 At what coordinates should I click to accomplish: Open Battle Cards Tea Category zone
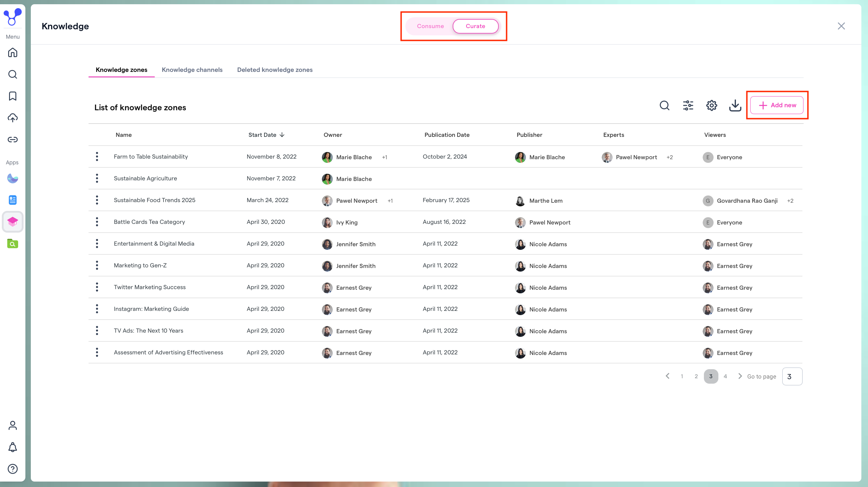[149, 222]
